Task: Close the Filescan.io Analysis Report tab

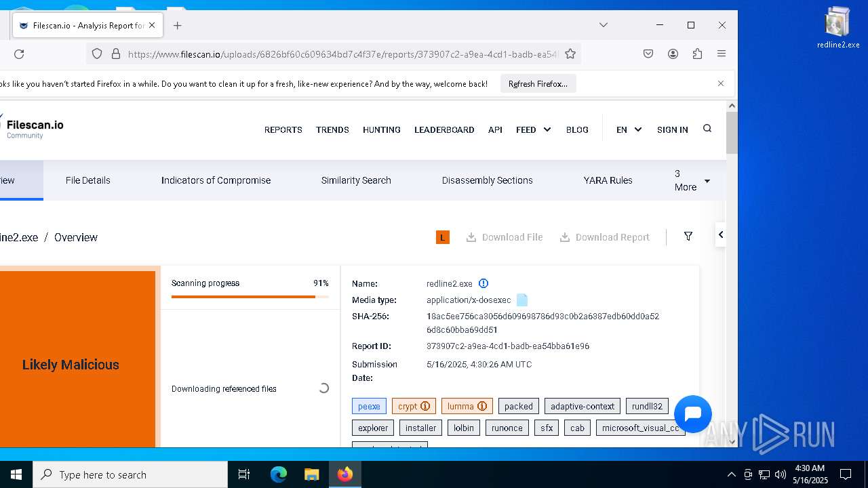Action: tap(152, 25)
